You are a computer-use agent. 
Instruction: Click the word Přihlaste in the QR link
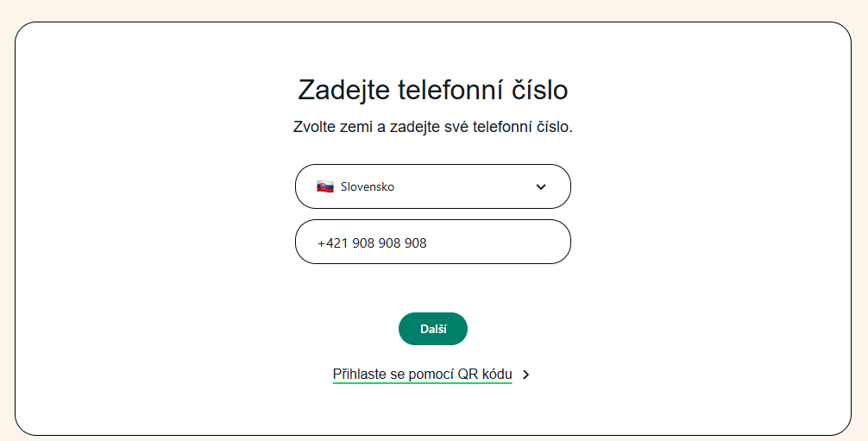(362, 375)
